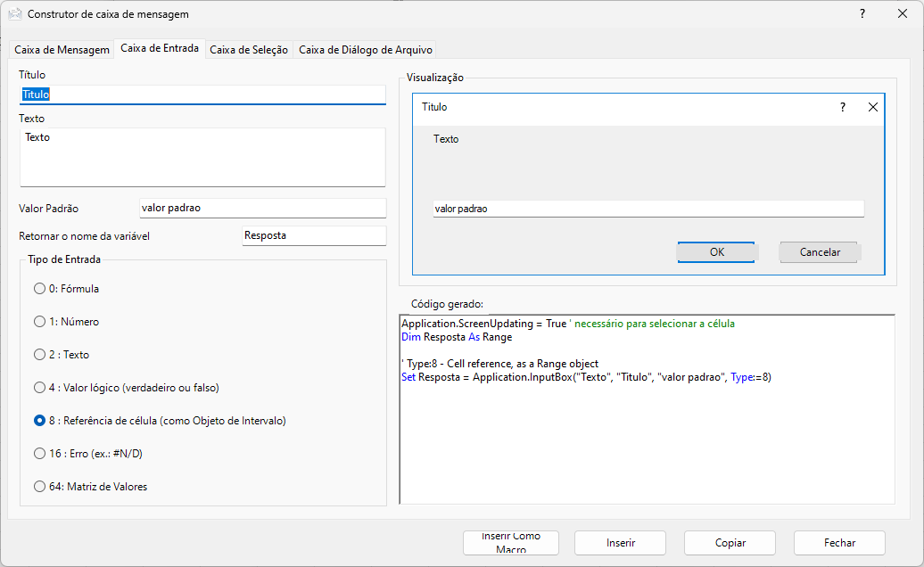The image size is (924, 567).
Task: Click the "' Type:8 - Cell reference" comment line
Action: pos(499,363)
